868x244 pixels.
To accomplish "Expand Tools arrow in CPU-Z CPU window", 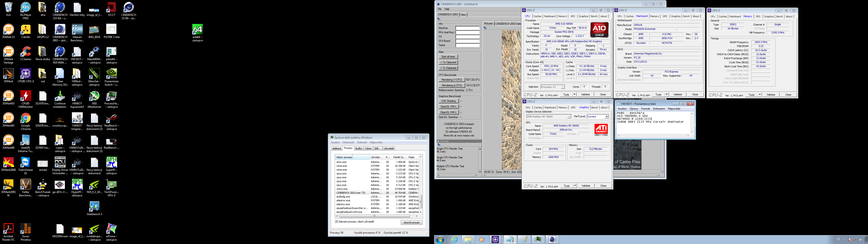I will point(575,95).
